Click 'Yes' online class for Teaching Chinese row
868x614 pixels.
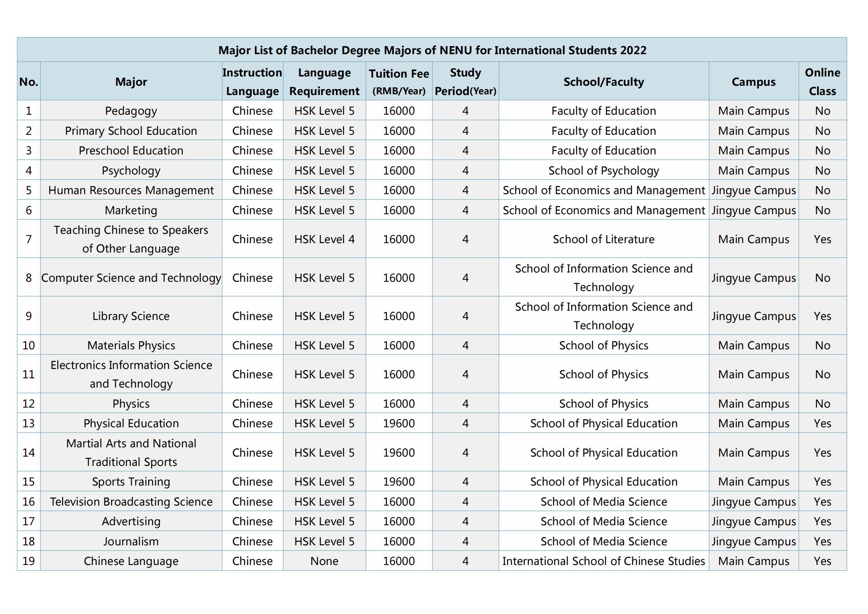822,239
